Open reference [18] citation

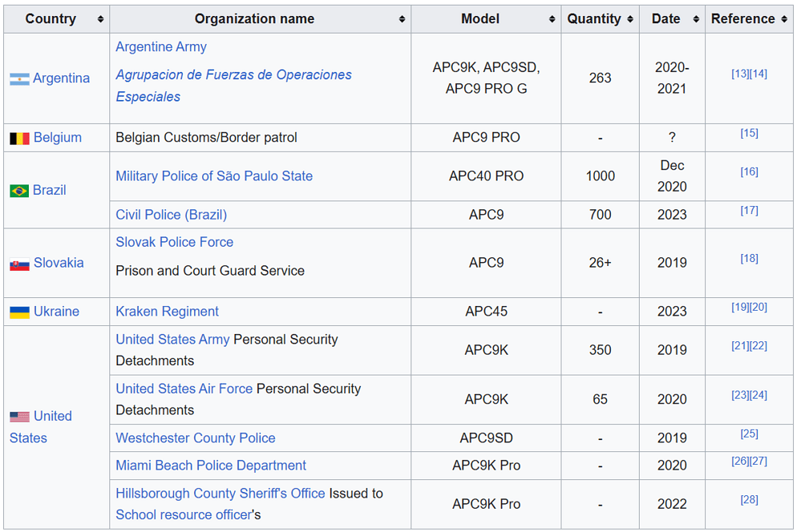pos(750,258)
